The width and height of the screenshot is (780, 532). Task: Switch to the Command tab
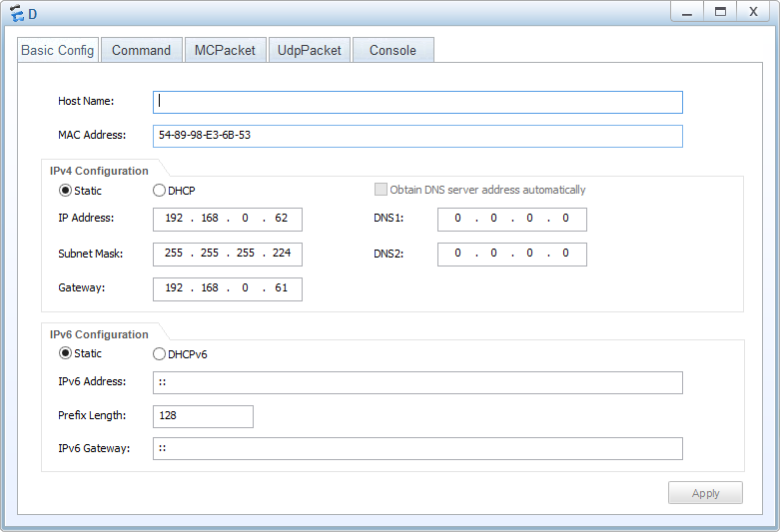(x=141, y=50)
